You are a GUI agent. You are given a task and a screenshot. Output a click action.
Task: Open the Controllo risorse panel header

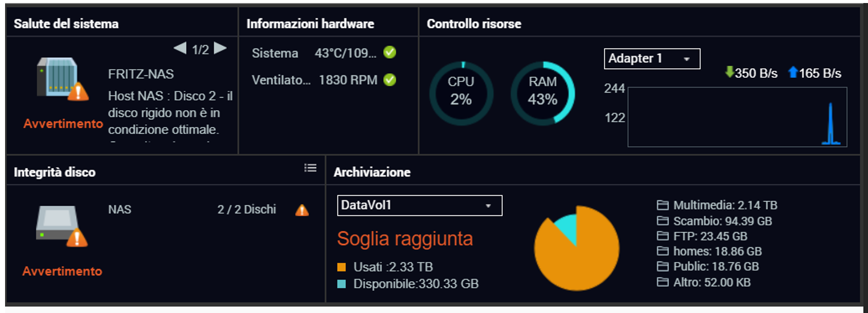(x=474, y=24)
